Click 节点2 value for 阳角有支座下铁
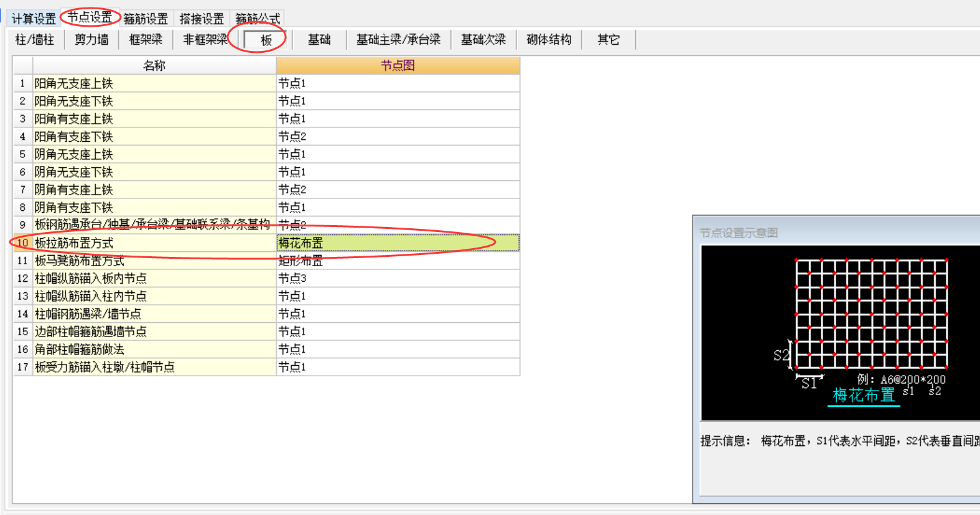This screenshot has width=980, height=515. 398,136
